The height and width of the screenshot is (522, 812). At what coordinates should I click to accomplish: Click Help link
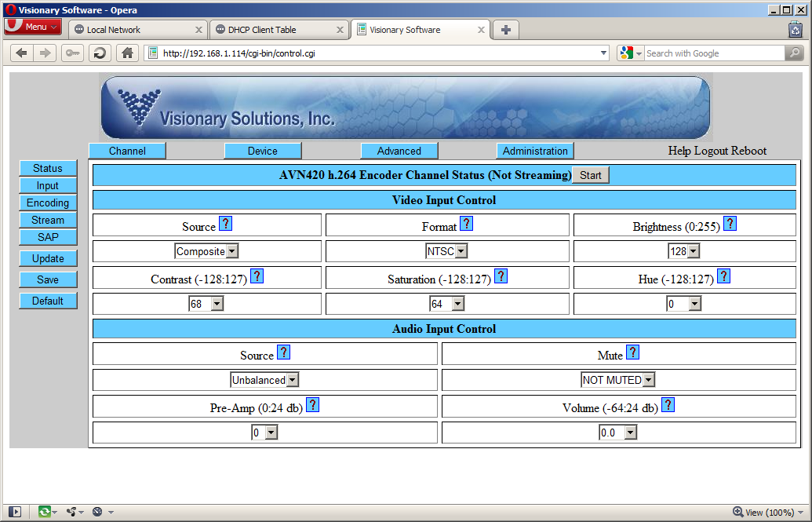(679, 151)
